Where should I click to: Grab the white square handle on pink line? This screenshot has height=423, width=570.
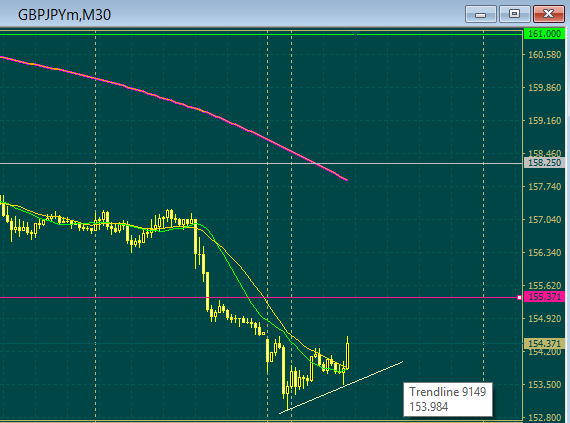pyautogui.click(x=519, y=298)
